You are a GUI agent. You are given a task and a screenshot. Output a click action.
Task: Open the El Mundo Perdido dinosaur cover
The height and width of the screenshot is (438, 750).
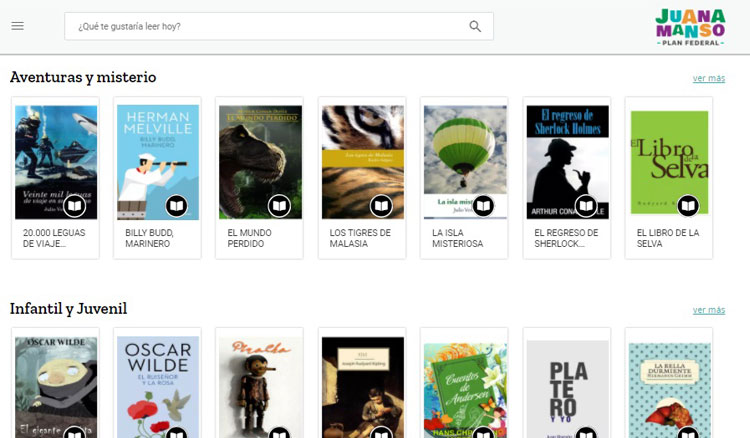[x=260, y=162]
